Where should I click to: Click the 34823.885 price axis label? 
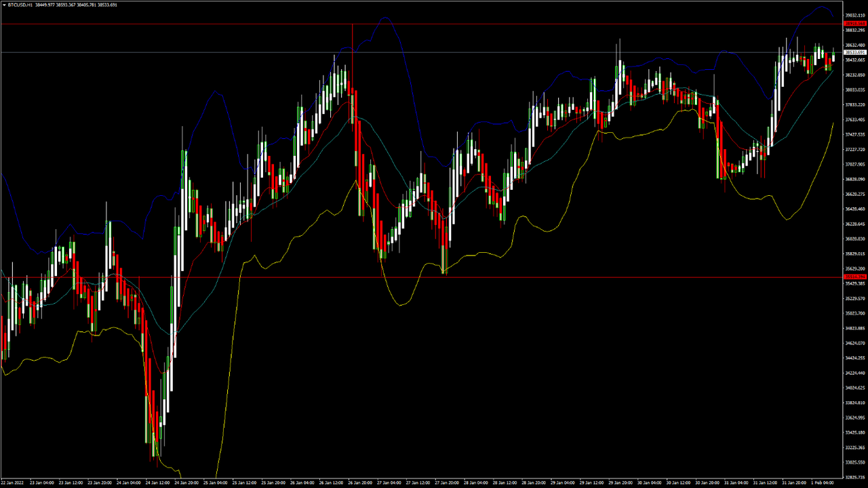click(854, 328)
